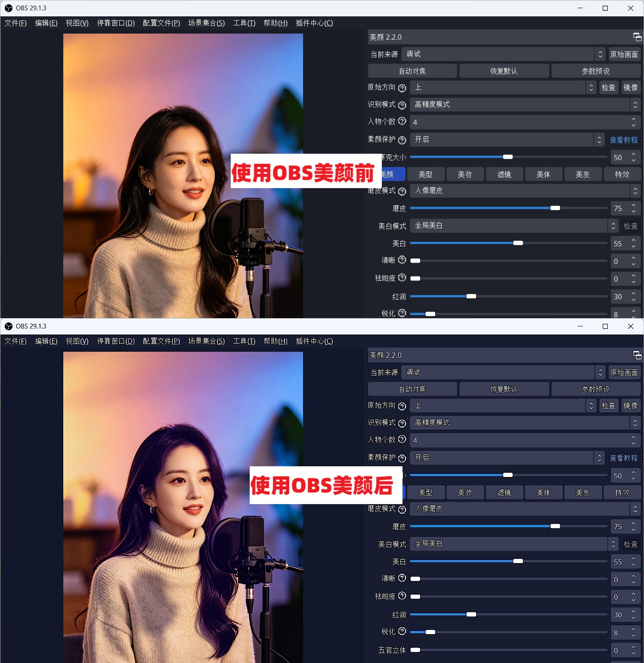Click help icon beside 磨皮模式 in top window
Screen dimensions: 644x663
point(402,191)
